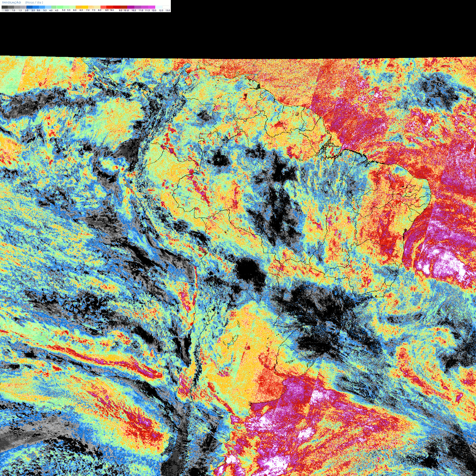Click the '6.0' legend value
Screen dimensions: 476x476
pos(75,10)
